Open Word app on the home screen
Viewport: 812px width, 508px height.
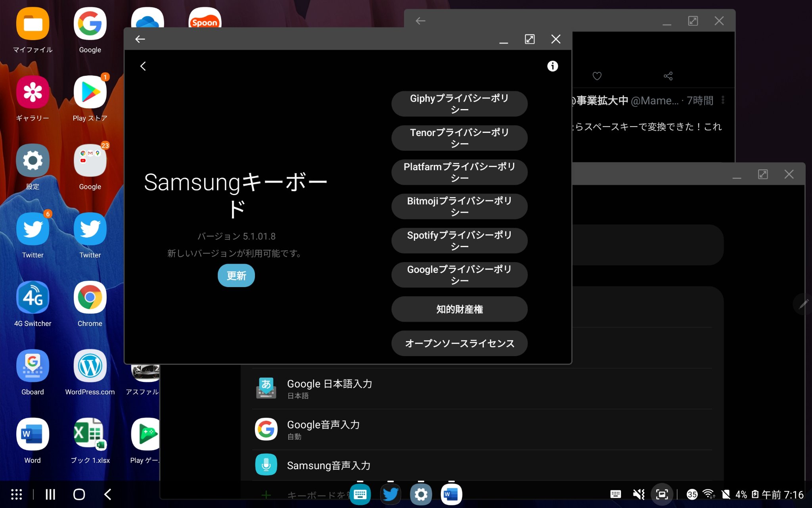coord(33,434)
